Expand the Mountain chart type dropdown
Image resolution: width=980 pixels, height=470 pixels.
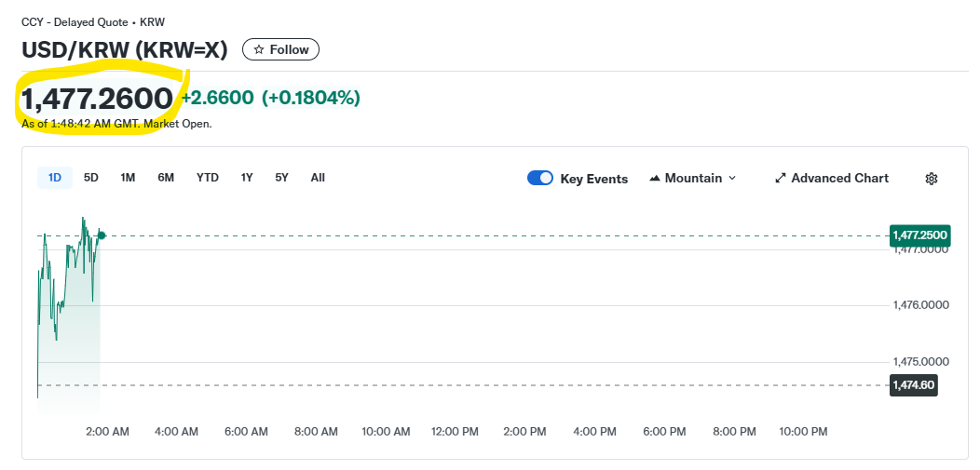point(692,178)
